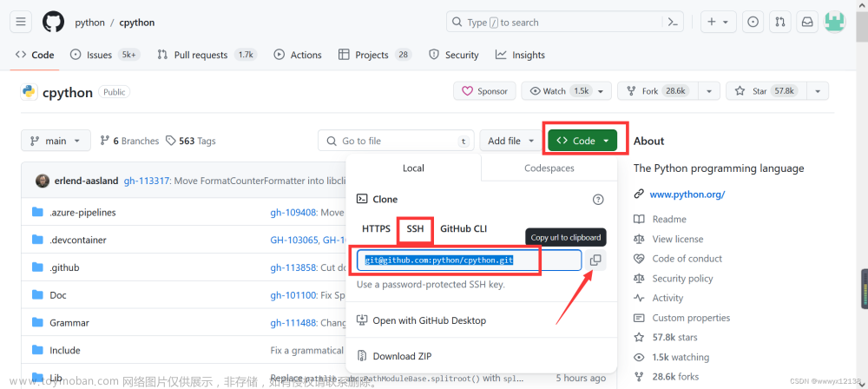The height and width of the screenshot is (389, 868).
Task: Open the python owner link
Action: coord(89,23)
